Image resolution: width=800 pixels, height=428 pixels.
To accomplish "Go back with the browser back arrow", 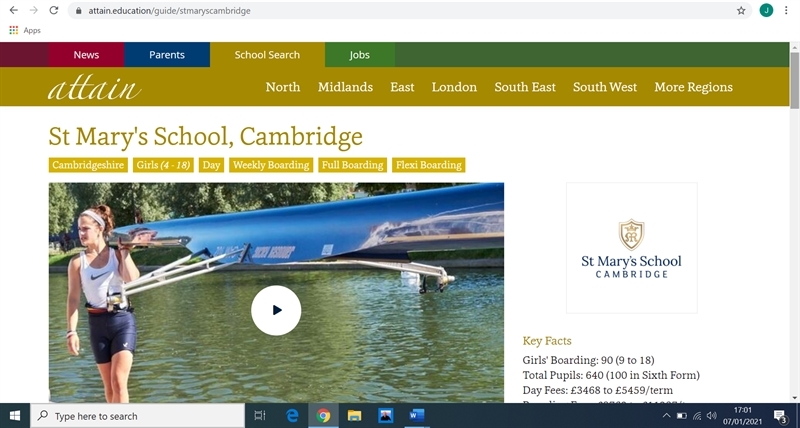I will [14, 10].
